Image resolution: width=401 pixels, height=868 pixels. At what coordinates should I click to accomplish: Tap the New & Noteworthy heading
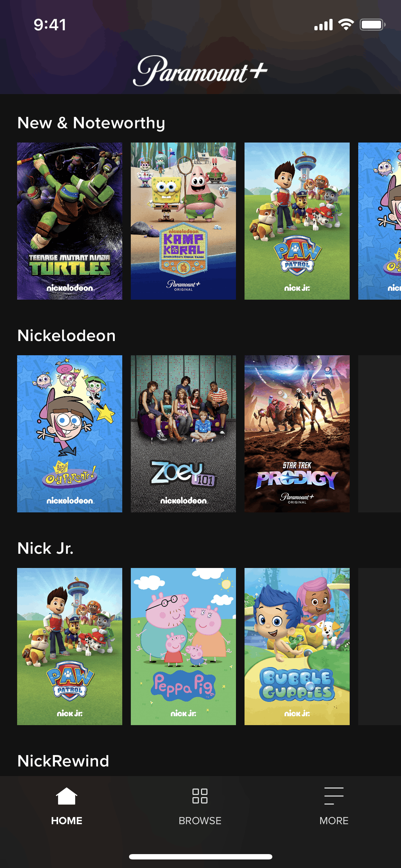(x=91, y=123)
